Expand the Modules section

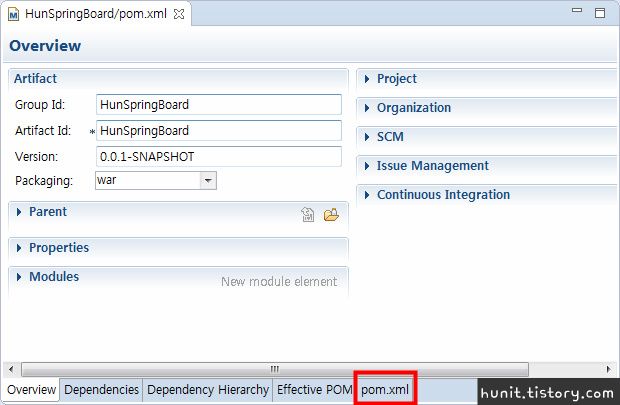pos(19,277)
